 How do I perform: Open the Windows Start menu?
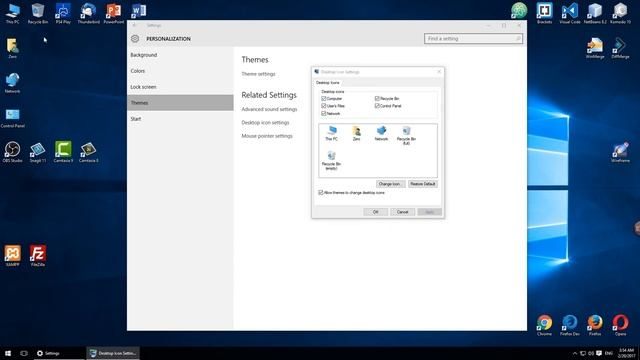(x=8, y=353)
